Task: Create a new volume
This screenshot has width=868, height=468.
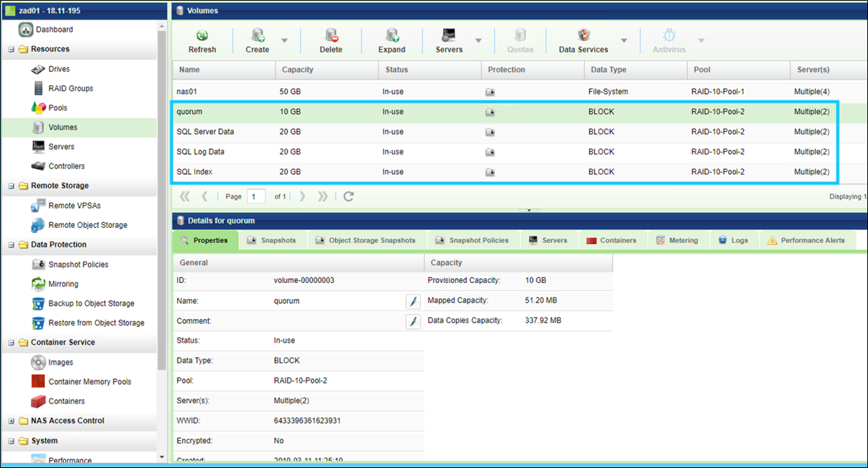Action: [x=257, y=40]
